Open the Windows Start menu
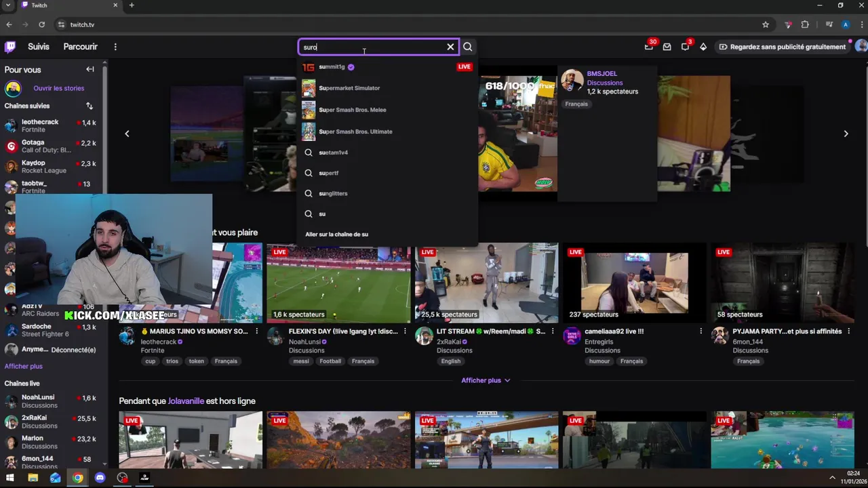This screenshot has width=868, height=488. coord(11,478)
